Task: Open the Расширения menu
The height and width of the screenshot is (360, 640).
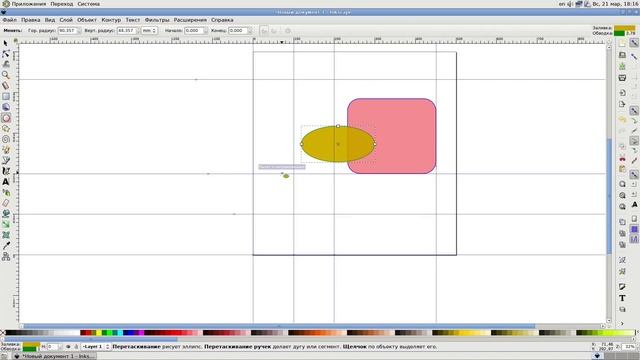Action: tap(190, 20)
